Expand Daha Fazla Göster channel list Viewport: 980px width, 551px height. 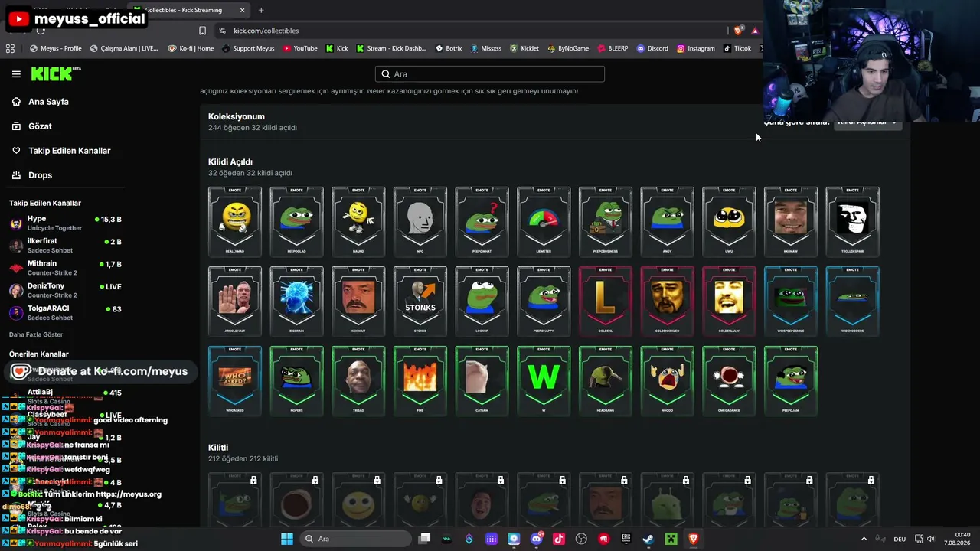coord(36,334)
